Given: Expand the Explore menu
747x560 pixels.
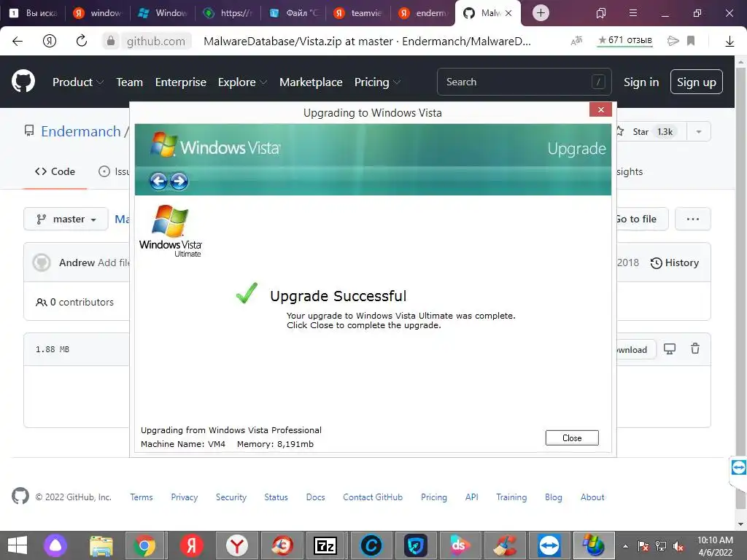Looking at the screenshot, I should click(242, 82).
